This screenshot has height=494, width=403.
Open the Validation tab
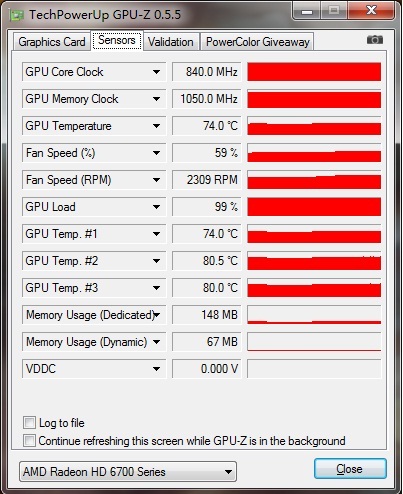click(171, 42)
